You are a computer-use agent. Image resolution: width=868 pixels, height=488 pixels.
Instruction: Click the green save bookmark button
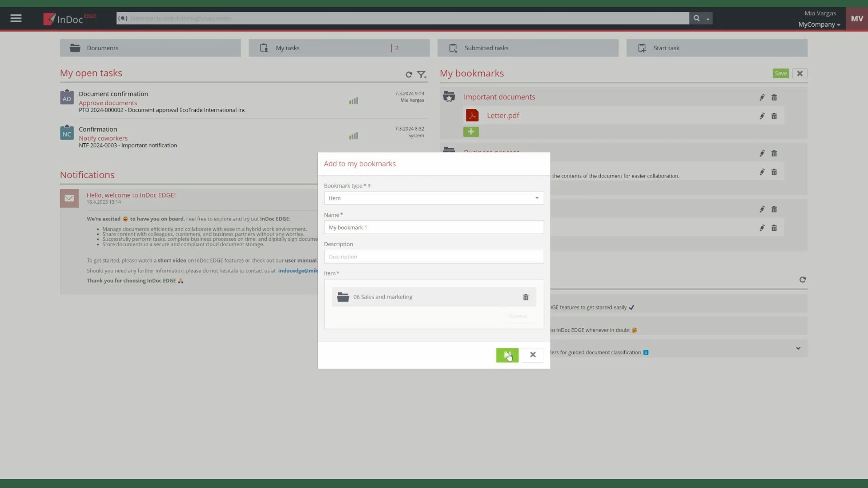(x=507, y=355)
